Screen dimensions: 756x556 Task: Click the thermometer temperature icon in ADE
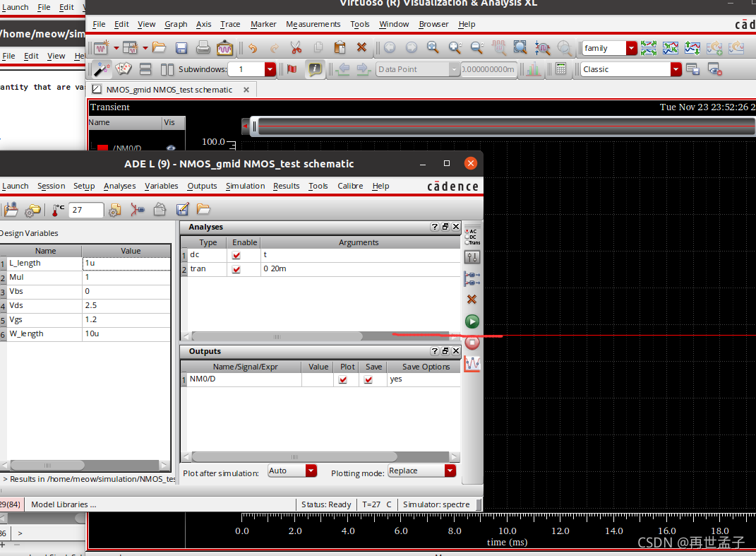(58, 210)
